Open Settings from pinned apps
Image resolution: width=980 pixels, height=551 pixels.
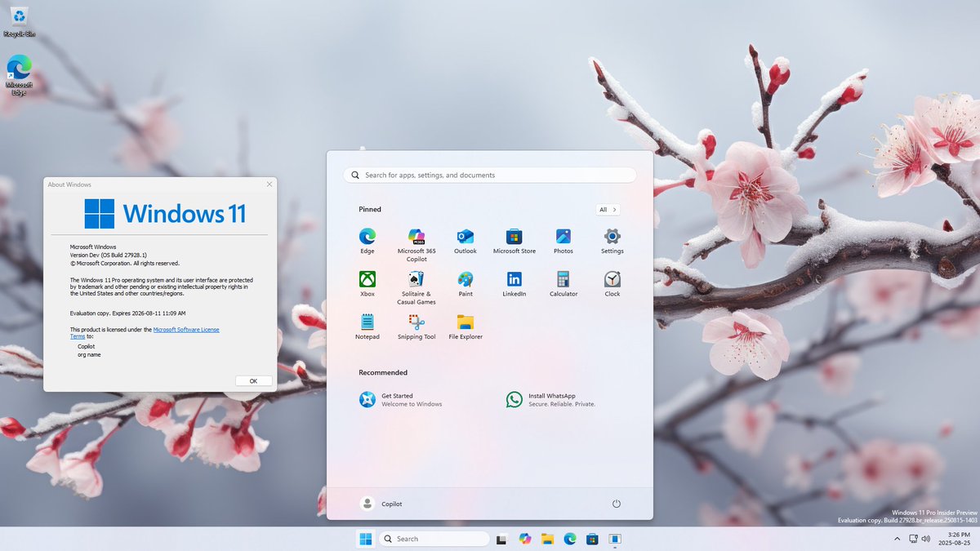pyautogui.click(x=612, y=241)
